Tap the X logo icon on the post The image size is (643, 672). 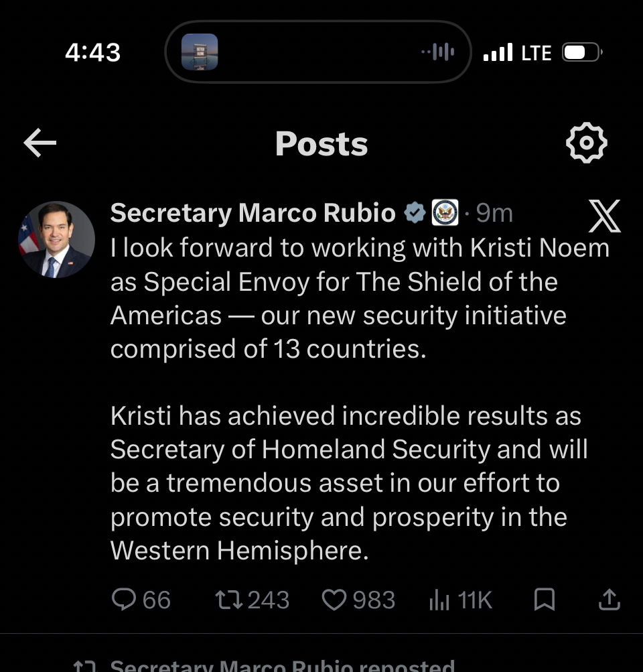click(x=604, y=216)
